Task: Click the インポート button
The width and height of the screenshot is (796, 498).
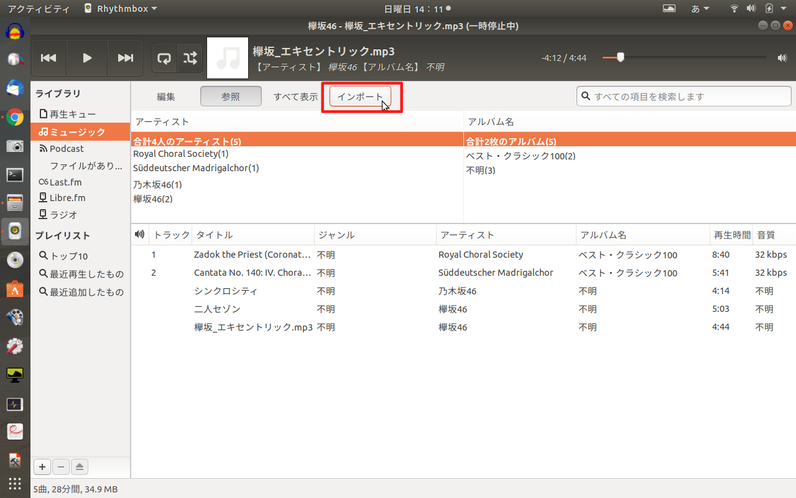Action: point(360,96)
